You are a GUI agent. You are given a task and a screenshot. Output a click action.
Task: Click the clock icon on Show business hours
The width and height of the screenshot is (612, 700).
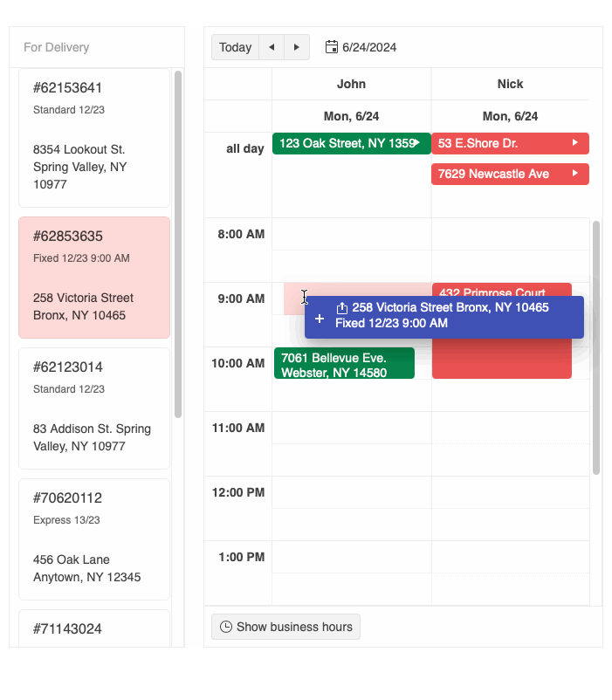click(224, 627)
